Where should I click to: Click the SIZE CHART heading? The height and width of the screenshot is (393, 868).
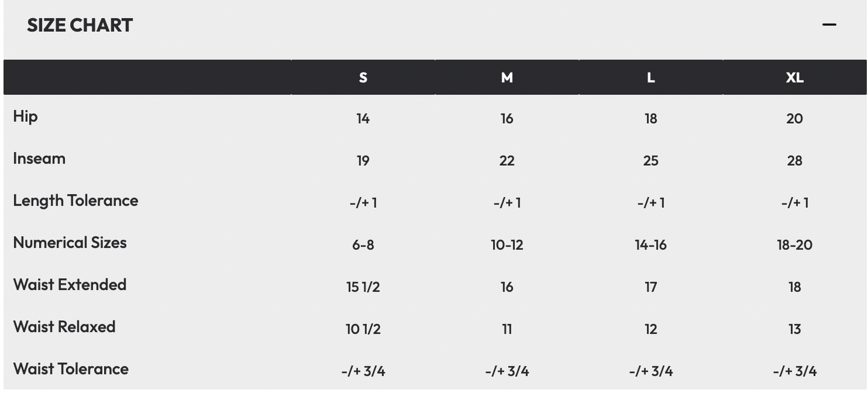80,25
